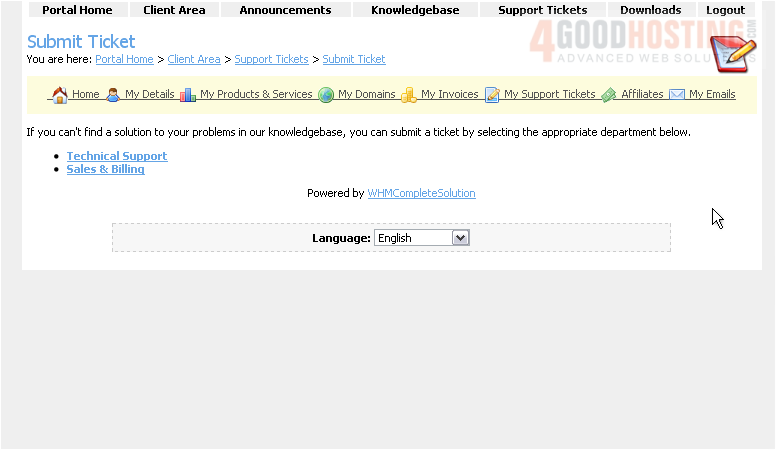Open Announcements from top navigation
This screenshot has height=450, width=776.
285,10
